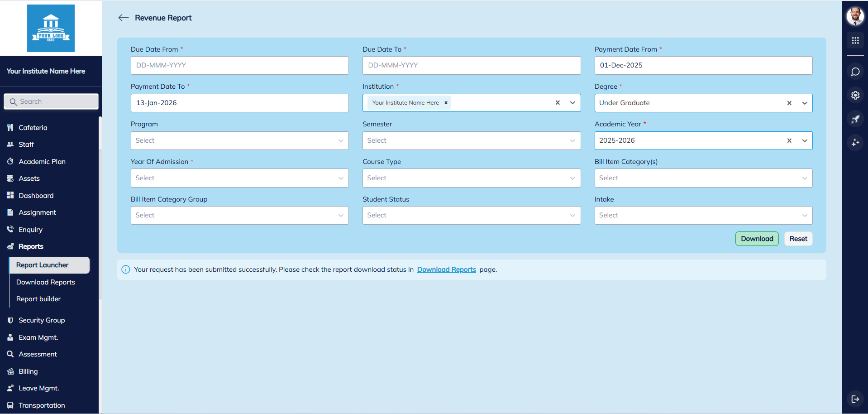Clear the 2025-2026 academic year selection
Image resolution: width=868 pixels, height=414 pixels.
coord(789,140)
